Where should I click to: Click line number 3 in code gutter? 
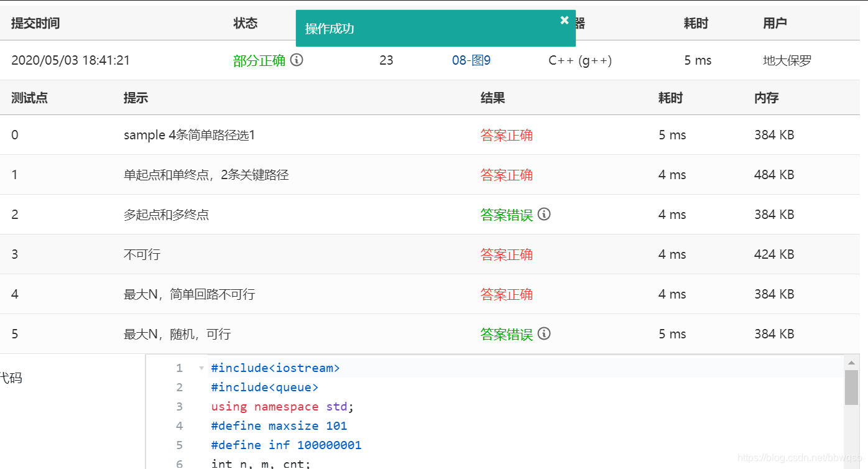[180, 407]
